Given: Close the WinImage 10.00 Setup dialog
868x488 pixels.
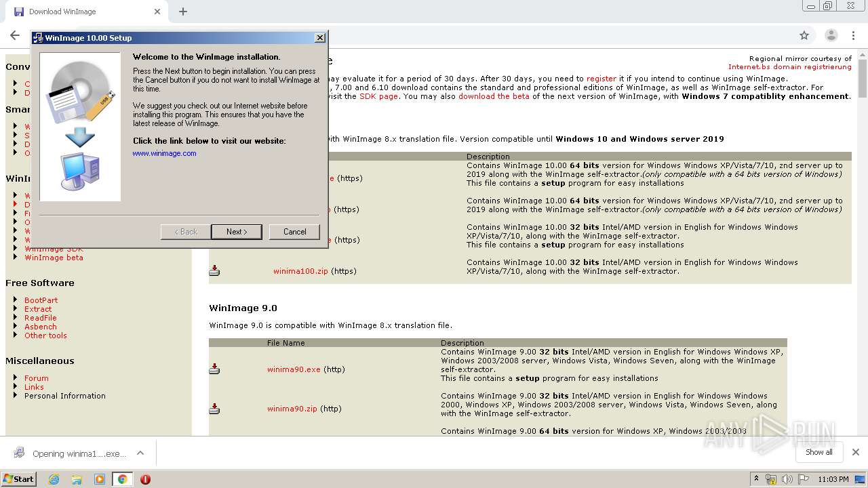Looking at the screenshot, I should pos(320,38).
